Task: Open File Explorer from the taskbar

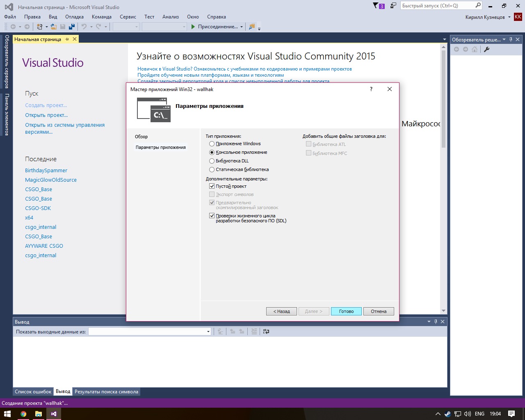Action: [38, 414]
